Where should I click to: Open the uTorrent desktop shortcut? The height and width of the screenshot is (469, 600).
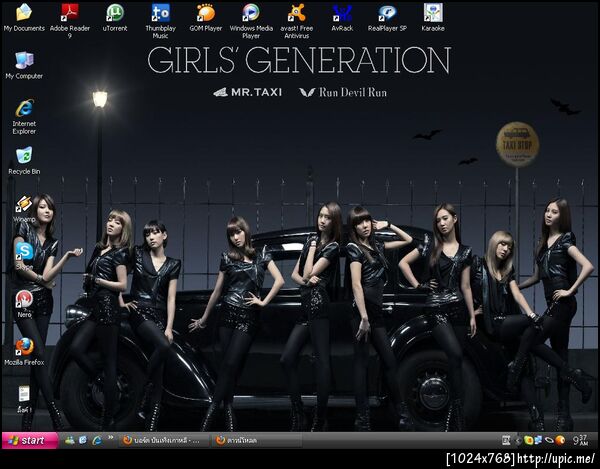pos(115,17)
